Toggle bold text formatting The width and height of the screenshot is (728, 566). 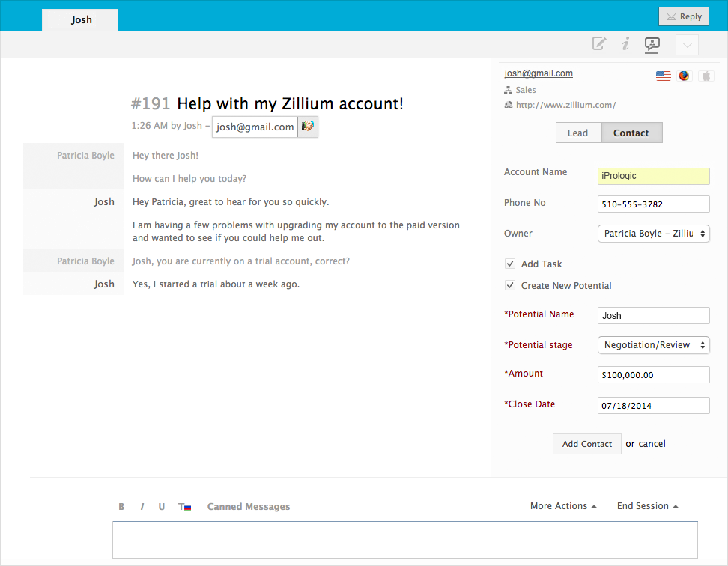(x=121, y=507)
